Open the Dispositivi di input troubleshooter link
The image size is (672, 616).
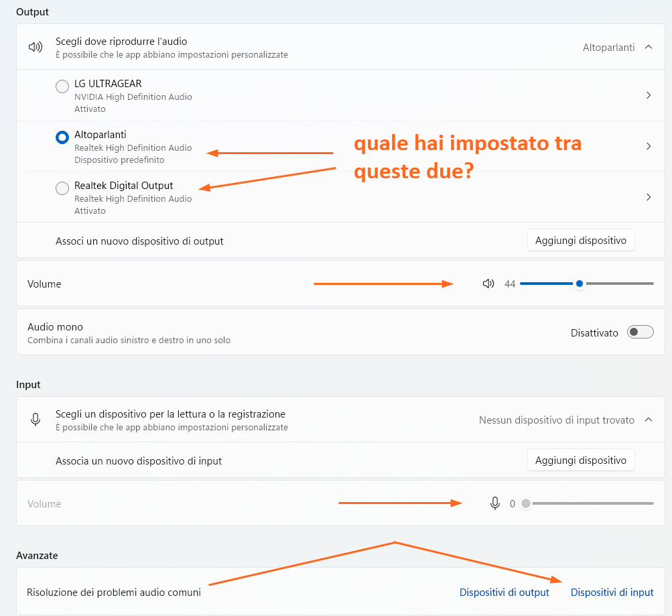[x=612, y=592]
